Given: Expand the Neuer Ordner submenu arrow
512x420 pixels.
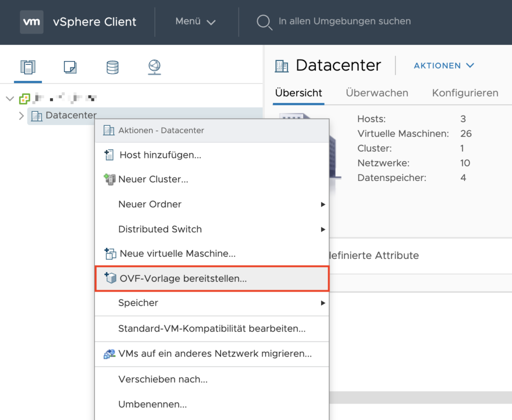Looking at the screenshot, I should [323, 204].
